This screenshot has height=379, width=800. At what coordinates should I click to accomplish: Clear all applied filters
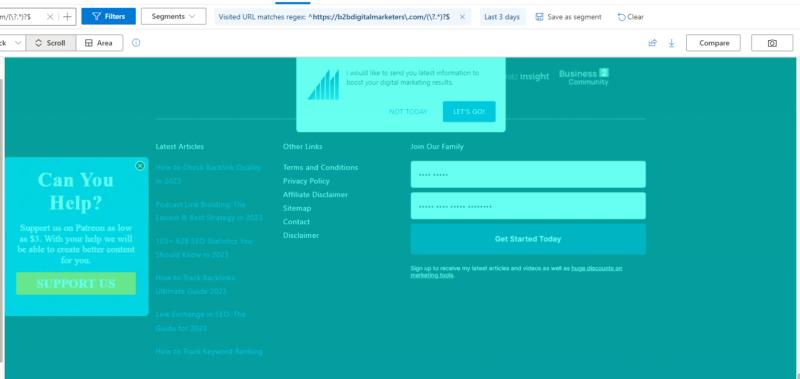631,17
